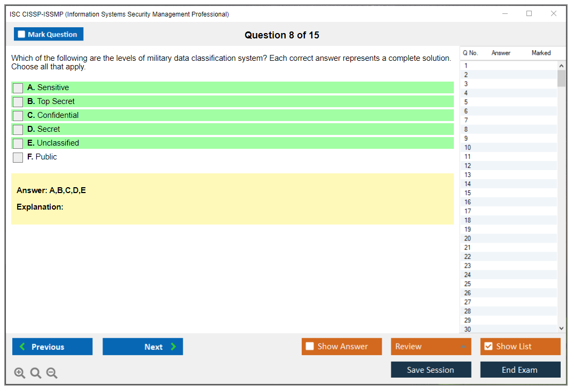The image size is (574, 392).
Task: Click the zoom out magnifier icon
Action: [x=52, y=373]
